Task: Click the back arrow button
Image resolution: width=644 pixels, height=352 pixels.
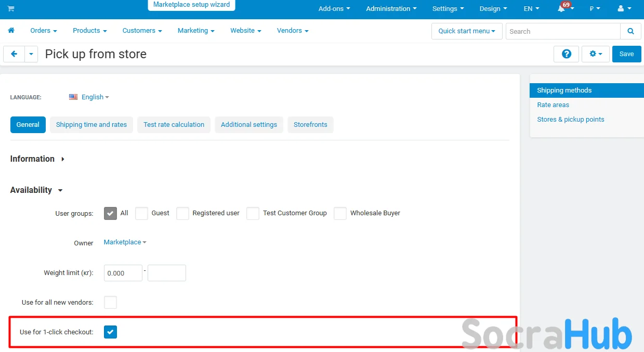Action: tap(14, 54)
